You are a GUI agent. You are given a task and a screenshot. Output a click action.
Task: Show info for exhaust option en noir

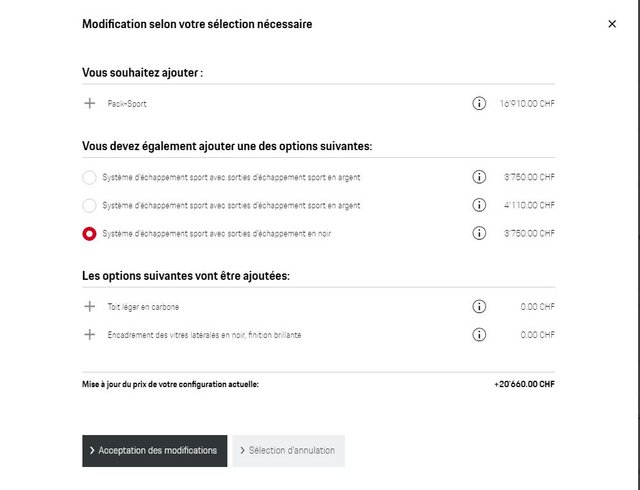(479, 233)
